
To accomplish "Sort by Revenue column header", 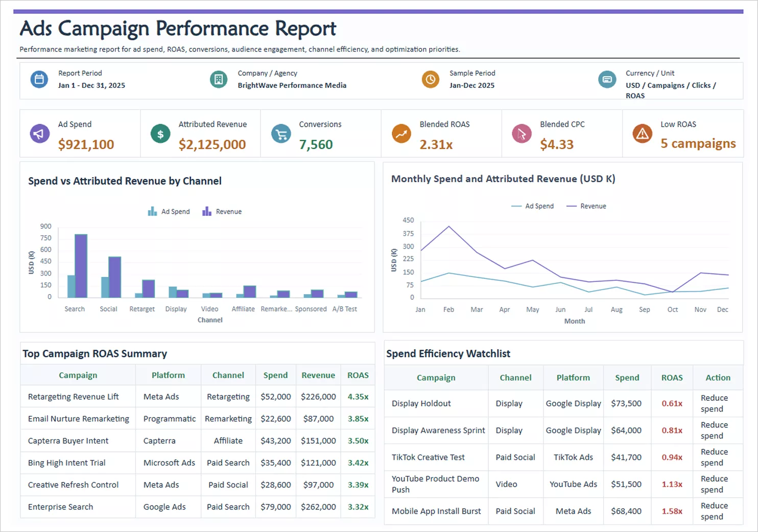I will click(x=318, y=375).
